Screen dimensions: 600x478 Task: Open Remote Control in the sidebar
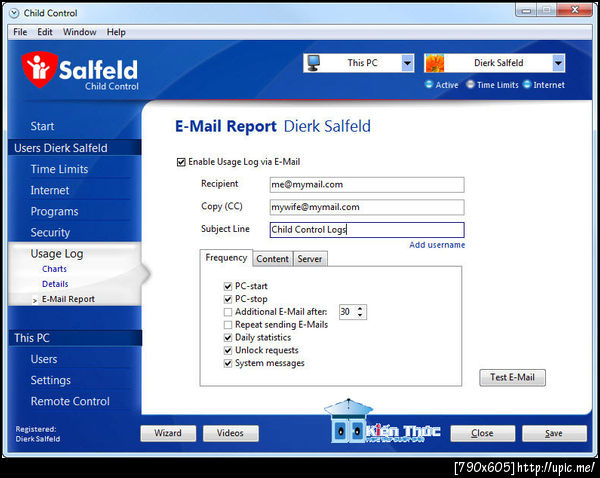tap(70, 401)
